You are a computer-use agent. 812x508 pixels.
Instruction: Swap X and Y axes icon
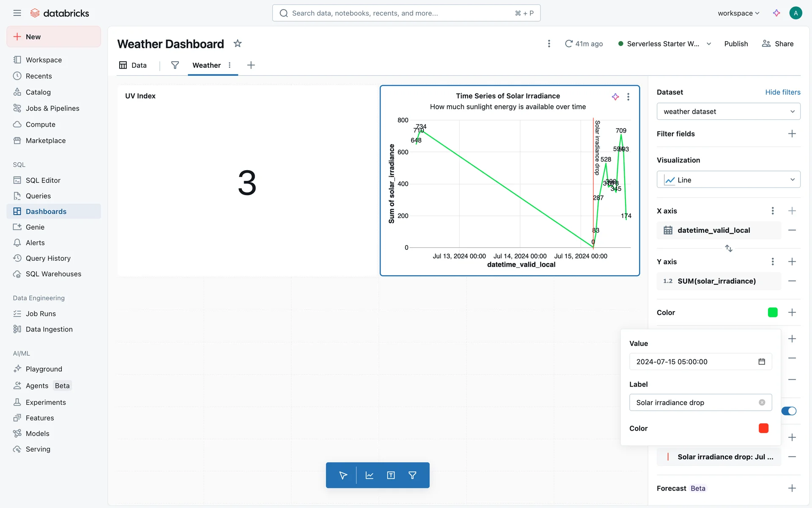(x=728, y=248)
